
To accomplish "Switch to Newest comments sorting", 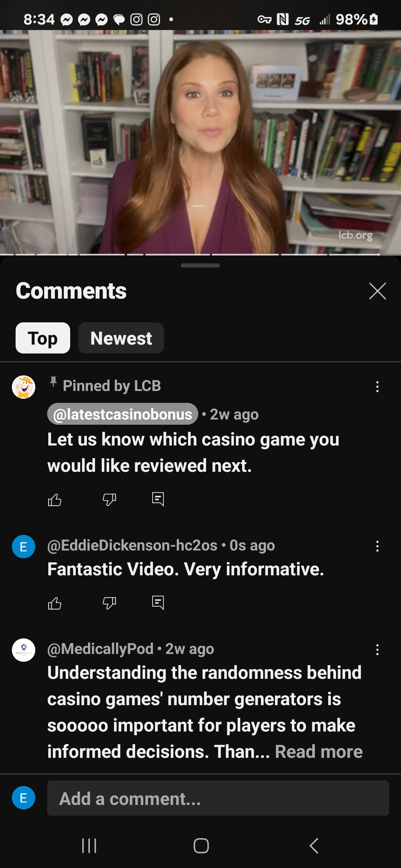I will (x=121, y=338).
